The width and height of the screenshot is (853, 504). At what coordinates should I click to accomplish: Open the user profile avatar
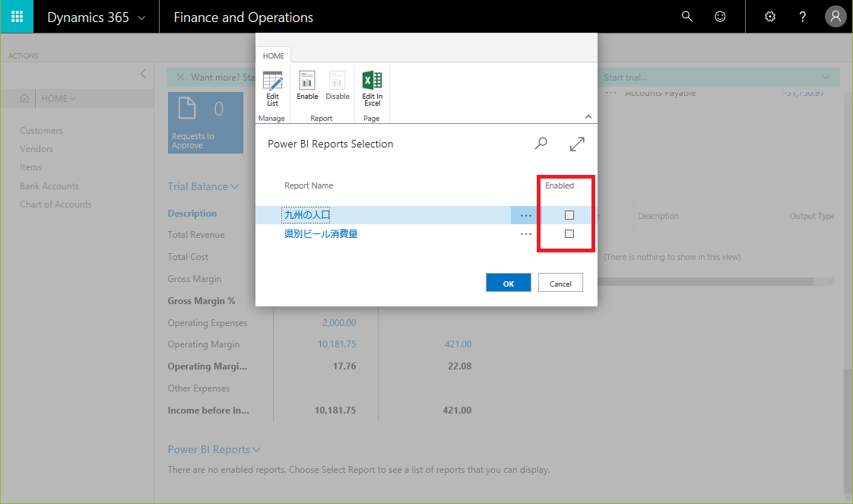pyautogui.click(x=836, y=16)
